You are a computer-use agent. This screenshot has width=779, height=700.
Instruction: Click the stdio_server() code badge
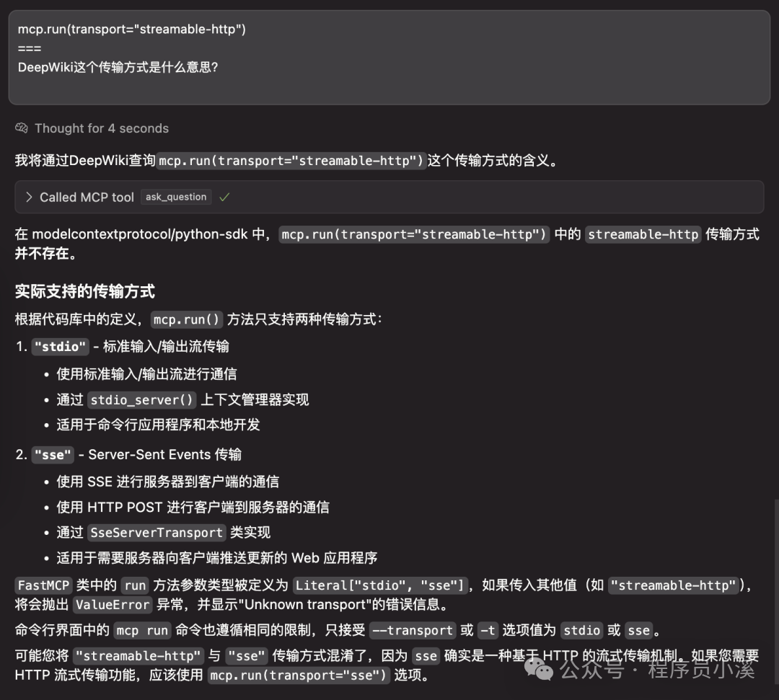pos(141,400)
